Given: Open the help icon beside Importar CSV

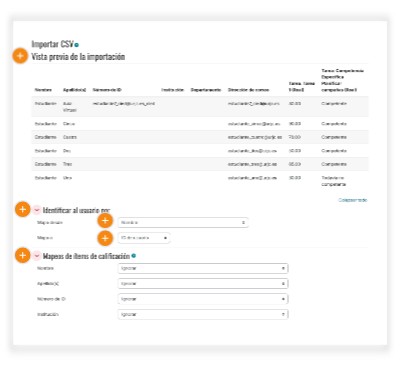Looking at the screenshot, I should point(77,45).
